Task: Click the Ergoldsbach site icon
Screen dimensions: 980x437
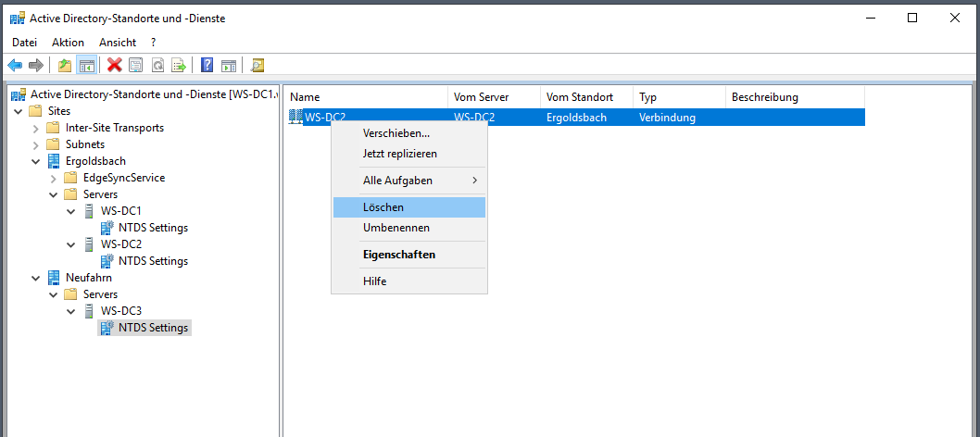Action: [54, 160]
